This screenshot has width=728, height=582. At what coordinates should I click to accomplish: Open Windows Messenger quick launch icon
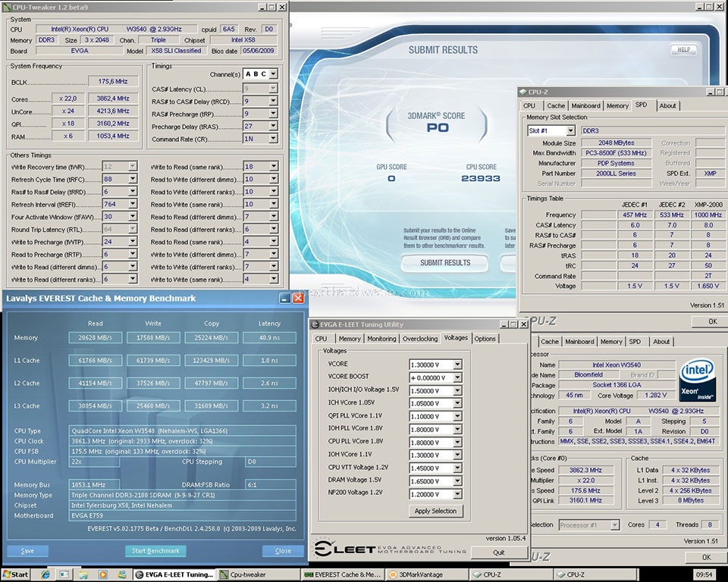121,574
